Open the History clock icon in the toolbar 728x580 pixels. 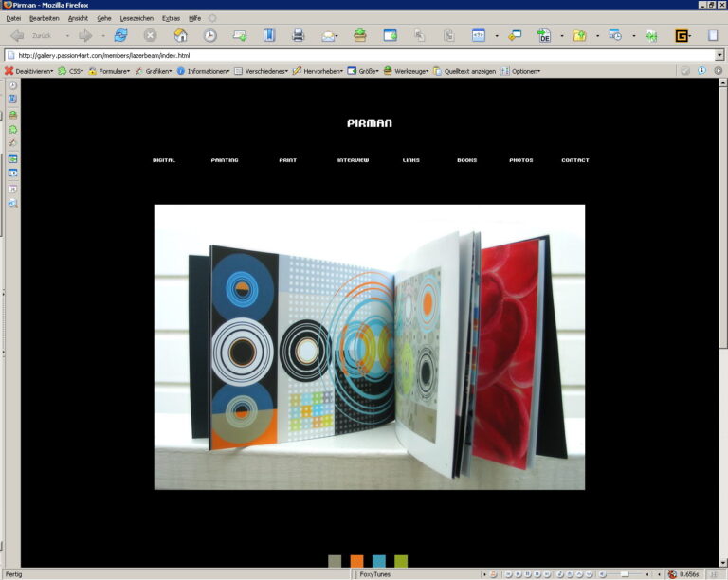click(209, 35)
